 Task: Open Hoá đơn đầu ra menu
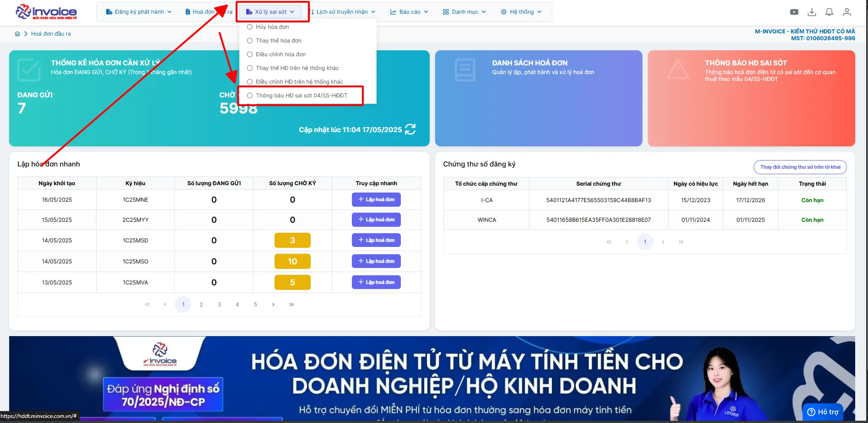click(209, 12)
